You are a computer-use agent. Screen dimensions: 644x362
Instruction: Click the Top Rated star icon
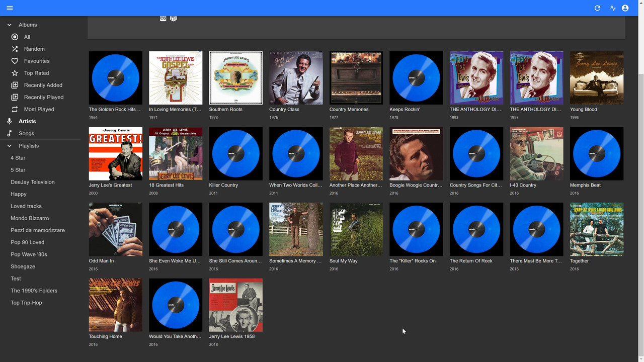point(15,73)
